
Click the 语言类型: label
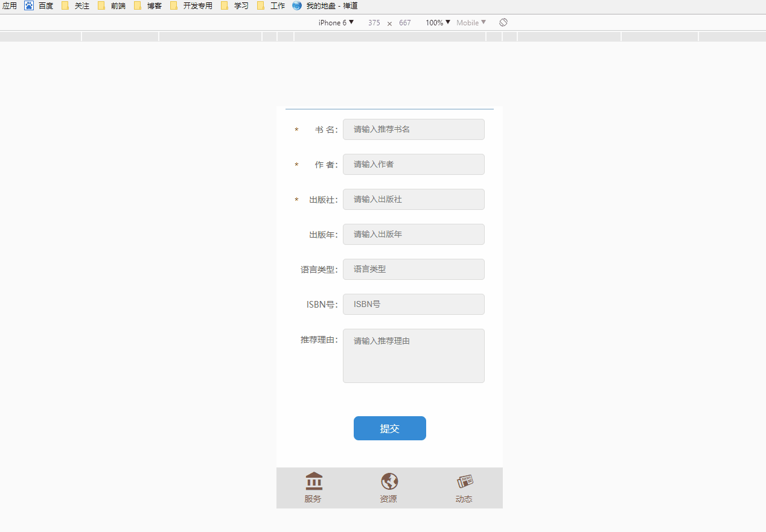tap(319, 270)
